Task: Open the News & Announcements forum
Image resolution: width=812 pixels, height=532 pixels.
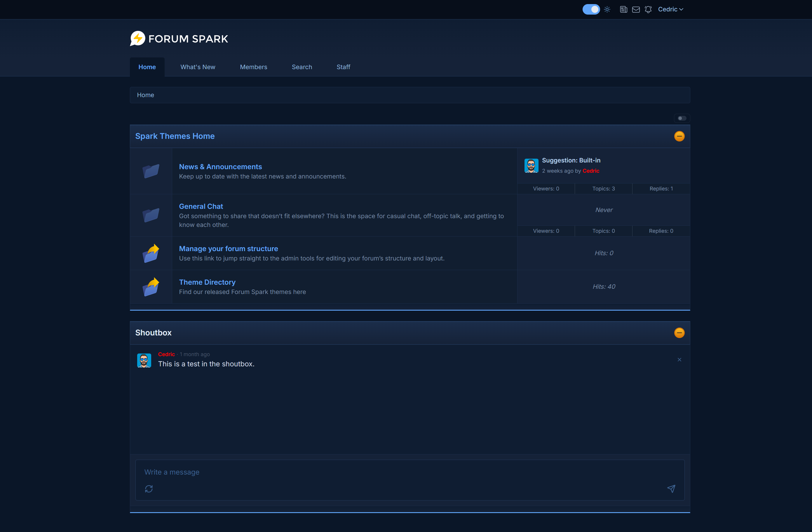Action: coord(220,167)
